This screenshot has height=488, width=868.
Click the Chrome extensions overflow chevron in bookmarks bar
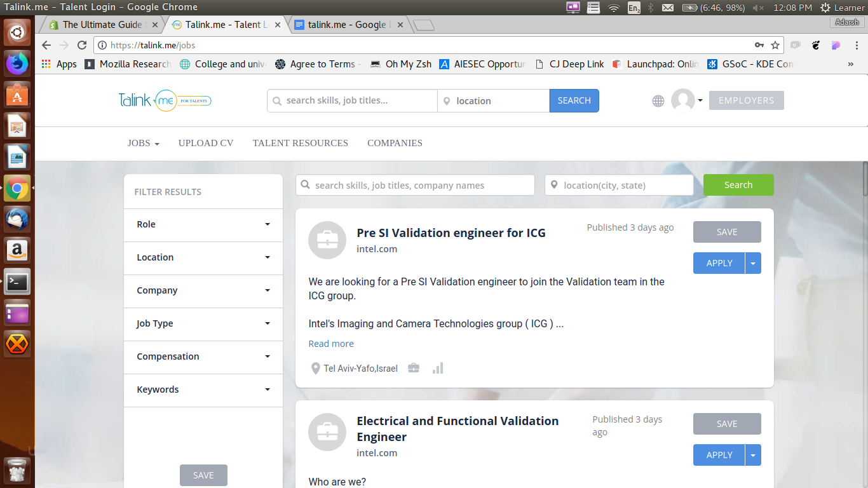[x=851, y=64]
